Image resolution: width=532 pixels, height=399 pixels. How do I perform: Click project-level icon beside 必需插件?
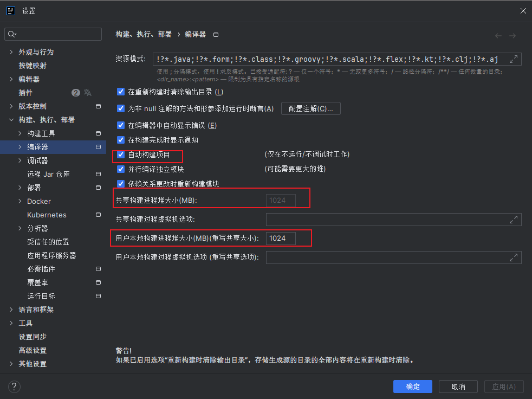(99, 269)
